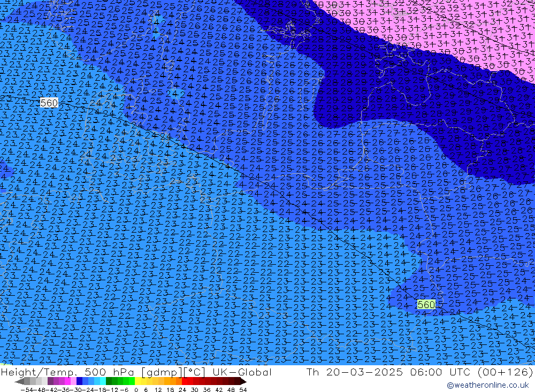The image size is (535, 392).
Task: Click the UK-Global model name text
Action: coord(242,372)
